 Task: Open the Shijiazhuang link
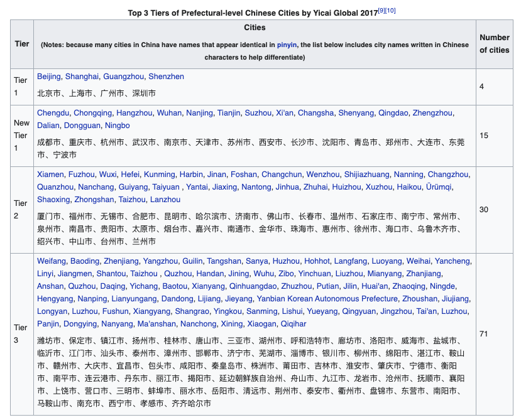point(367,175)
